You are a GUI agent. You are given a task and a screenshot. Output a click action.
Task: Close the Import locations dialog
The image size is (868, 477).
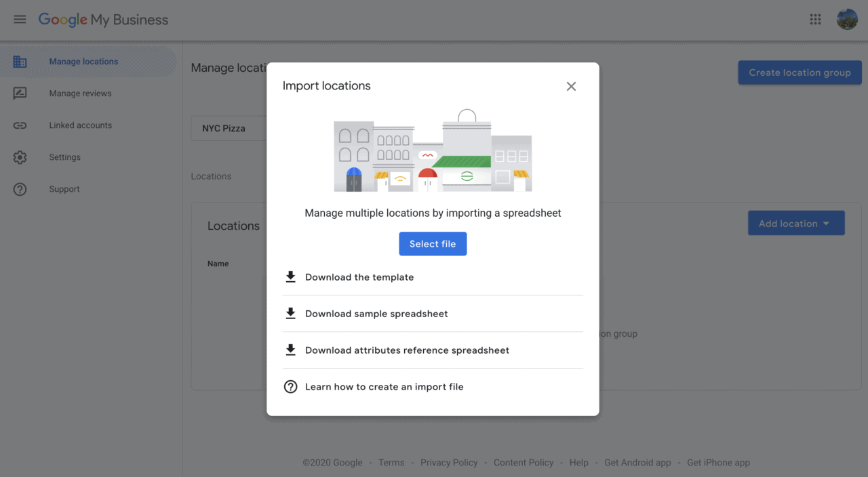571,86
